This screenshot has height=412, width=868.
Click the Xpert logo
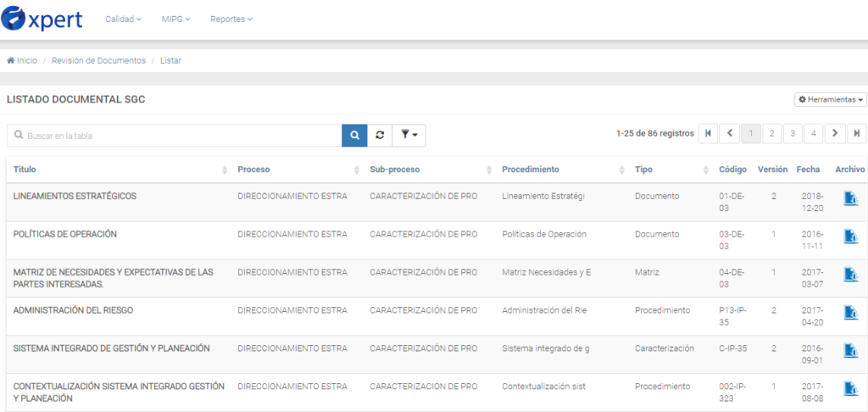click(42, 19)
